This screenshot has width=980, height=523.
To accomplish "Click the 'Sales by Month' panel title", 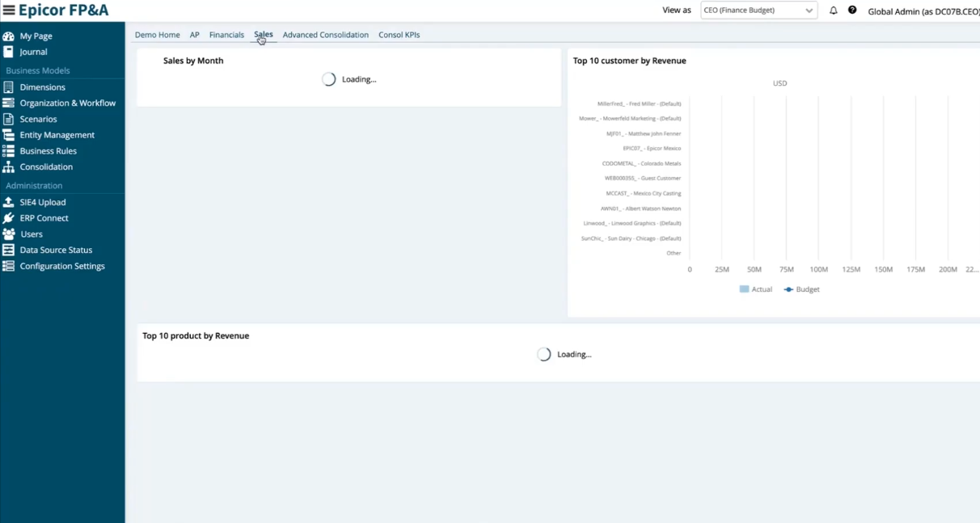I will [193, 61].
